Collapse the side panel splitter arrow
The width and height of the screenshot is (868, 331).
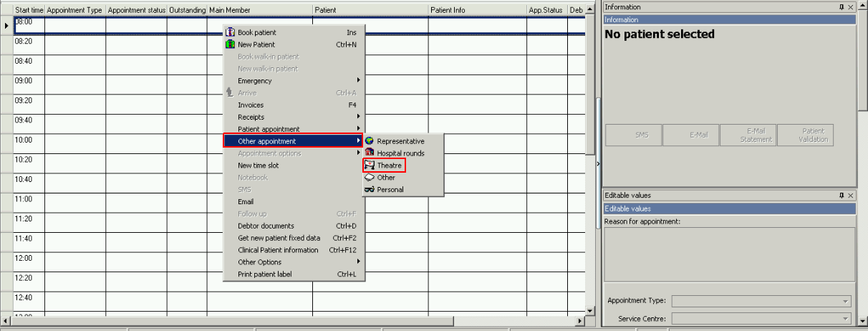click(x=599, y=165)
